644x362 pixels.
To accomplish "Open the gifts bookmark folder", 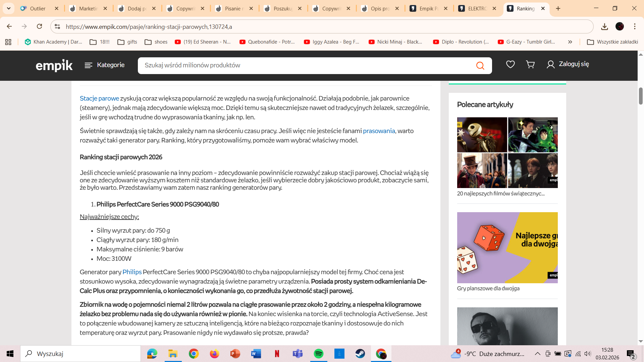I will pos(127,42).
